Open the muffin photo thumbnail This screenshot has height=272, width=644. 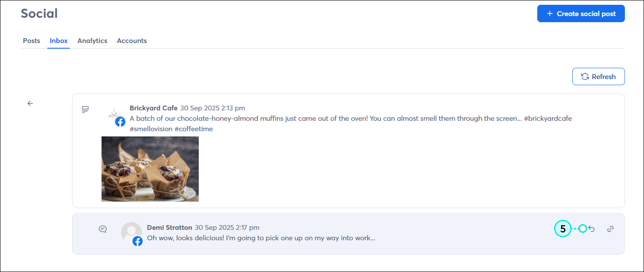[x=150, y=169]
